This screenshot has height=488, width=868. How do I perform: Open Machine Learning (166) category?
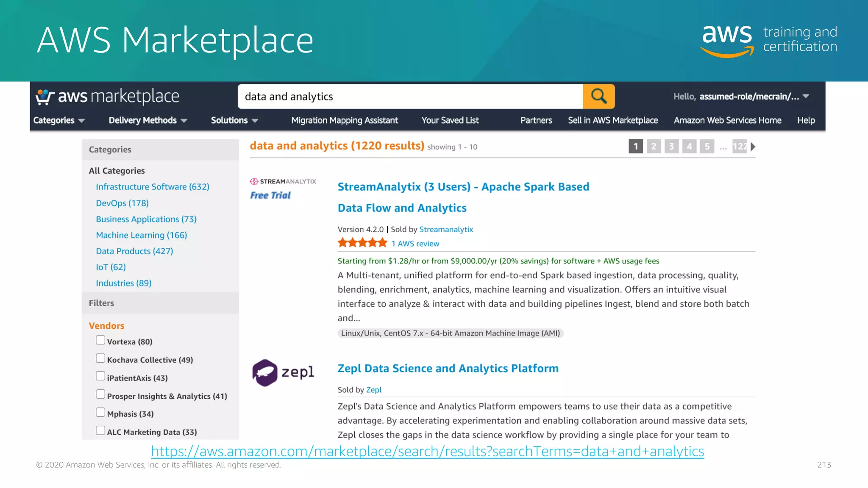pos(141,235)
